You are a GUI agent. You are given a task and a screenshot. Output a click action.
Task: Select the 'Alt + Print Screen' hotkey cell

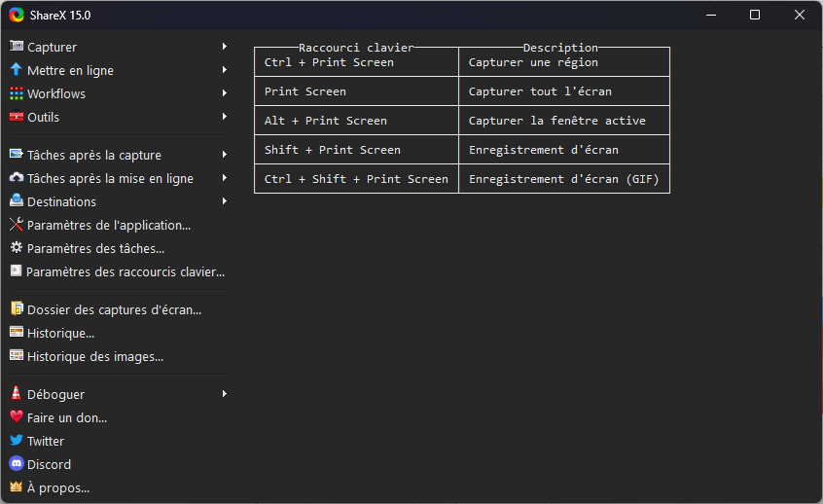(x=356, y=121)
